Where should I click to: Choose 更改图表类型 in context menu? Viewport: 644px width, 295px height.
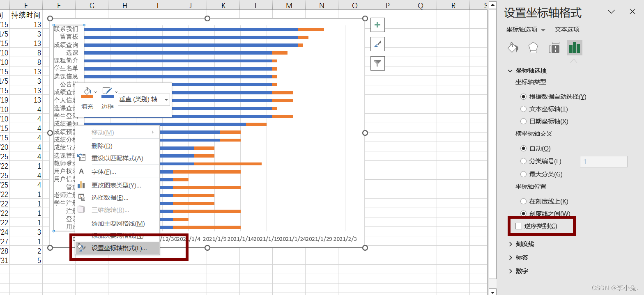click(x=117, y=185)
